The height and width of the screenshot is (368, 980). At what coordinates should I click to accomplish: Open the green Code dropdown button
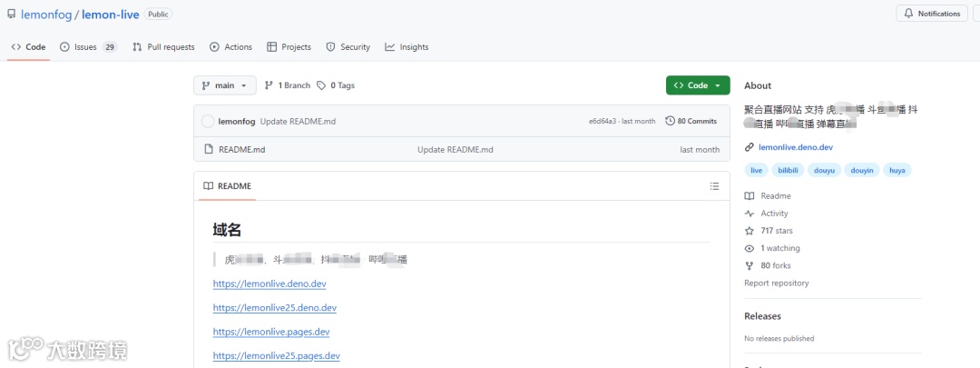698,85
